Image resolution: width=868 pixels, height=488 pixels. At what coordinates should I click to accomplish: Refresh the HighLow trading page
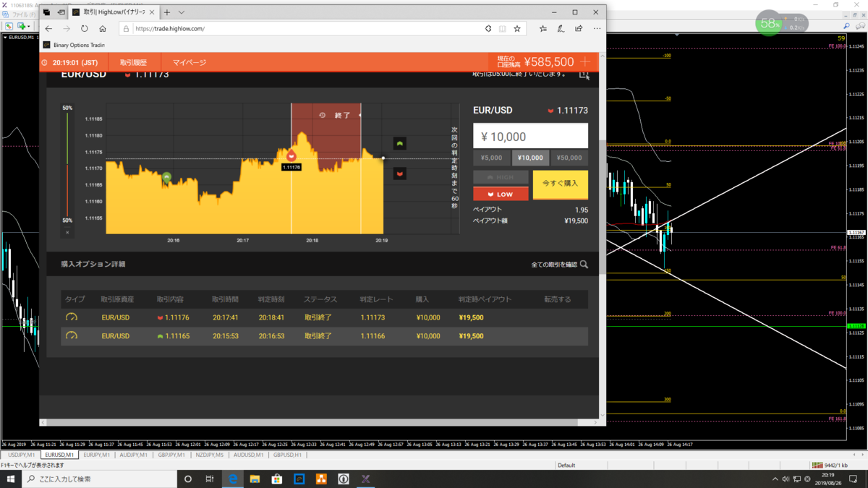pyautogui.click(x=85, y=29)
